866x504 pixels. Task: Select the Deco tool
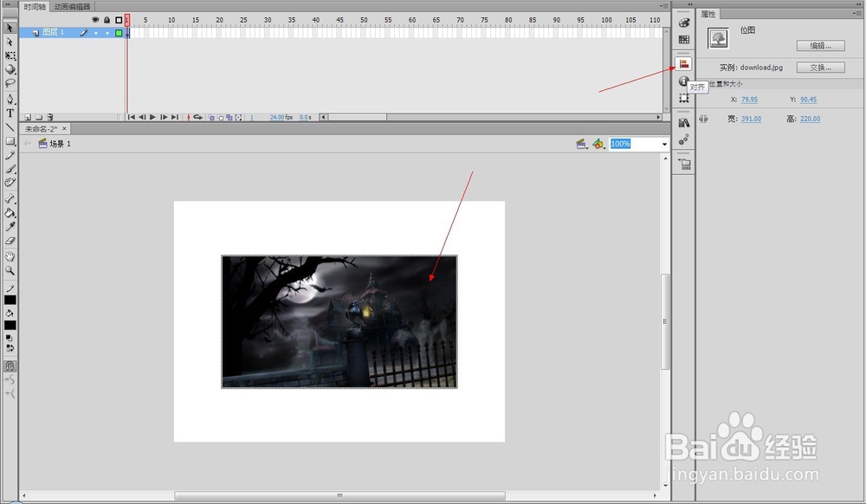(10, 182)
